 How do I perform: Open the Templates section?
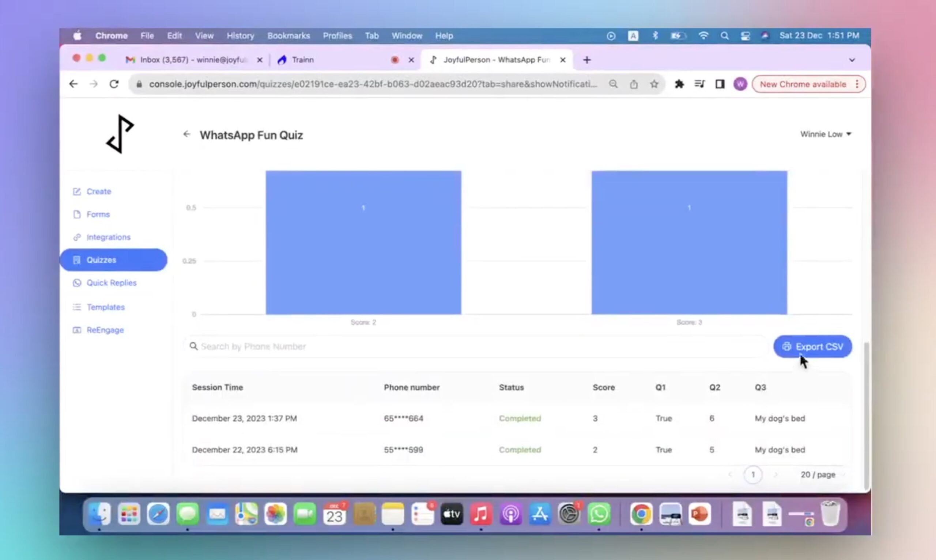[x=106, y=307]
